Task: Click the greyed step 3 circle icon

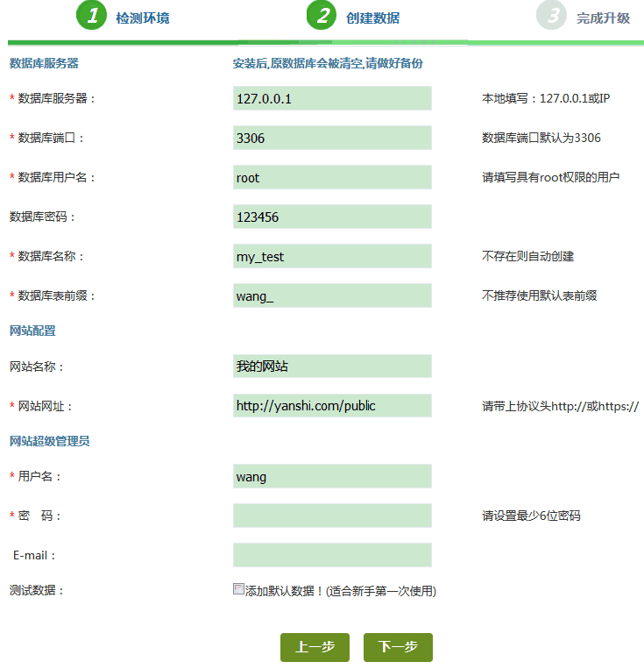Action: point(551,16)
